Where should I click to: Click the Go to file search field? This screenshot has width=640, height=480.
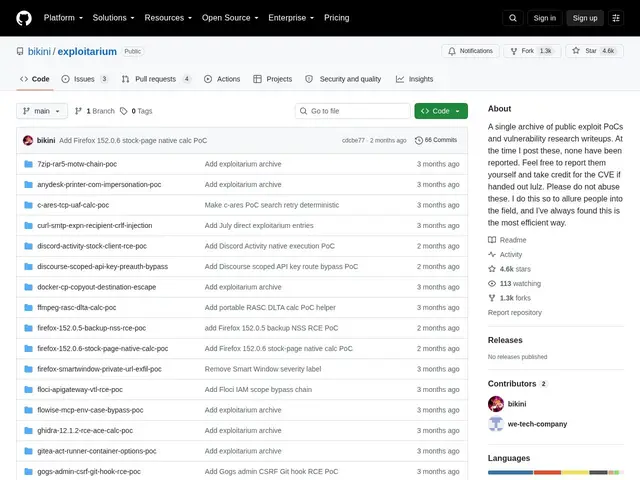(353, 111)
